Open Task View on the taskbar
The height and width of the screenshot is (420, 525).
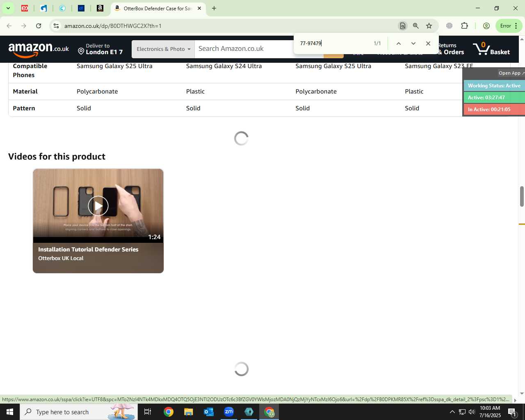coord(148,412)
